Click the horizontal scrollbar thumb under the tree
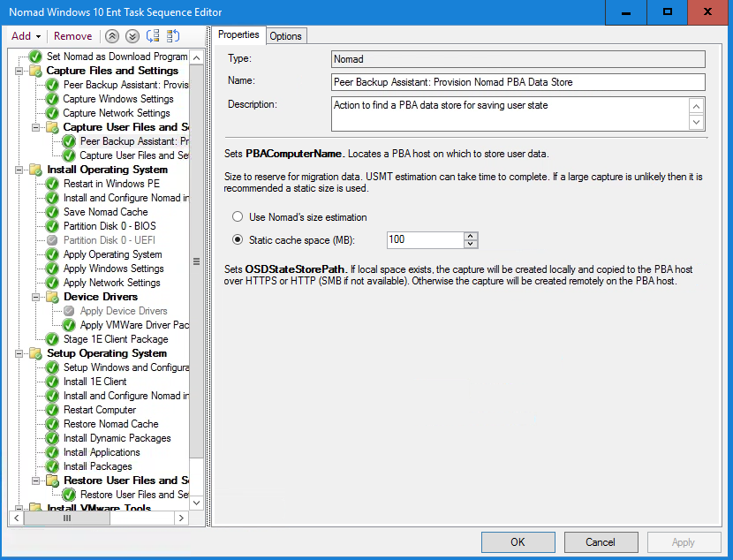The height and width of the screenshot is (560, 733). pyautogui.click(x=66, y=518)
